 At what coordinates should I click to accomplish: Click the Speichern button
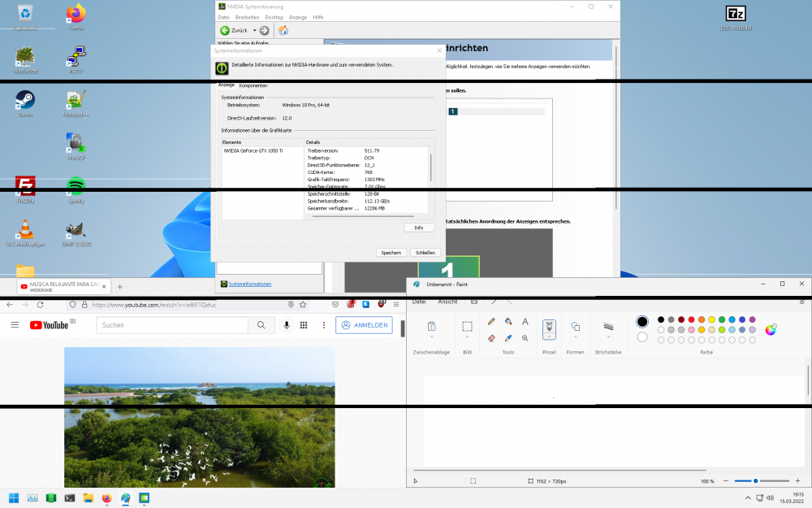[391, 253]
